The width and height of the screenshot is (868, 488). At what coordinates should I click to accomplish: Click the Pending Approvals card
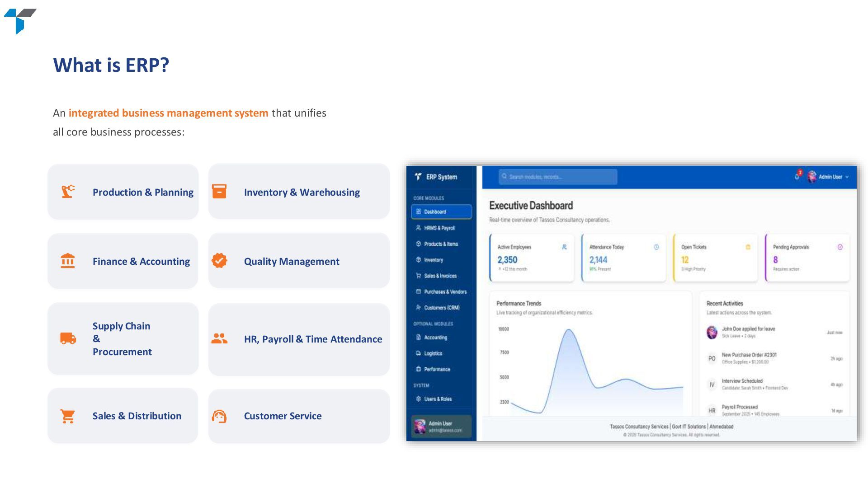(807, 258)
